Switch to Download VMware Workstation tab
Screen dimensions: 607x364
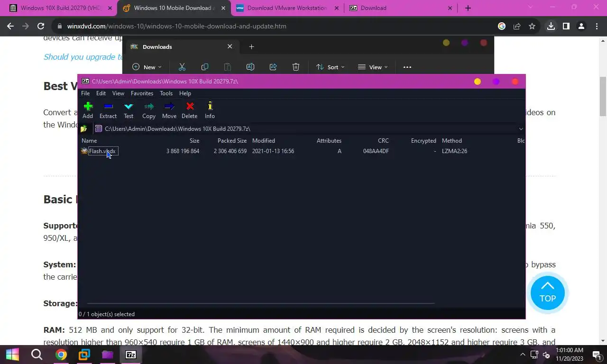[x=287, y=8]
